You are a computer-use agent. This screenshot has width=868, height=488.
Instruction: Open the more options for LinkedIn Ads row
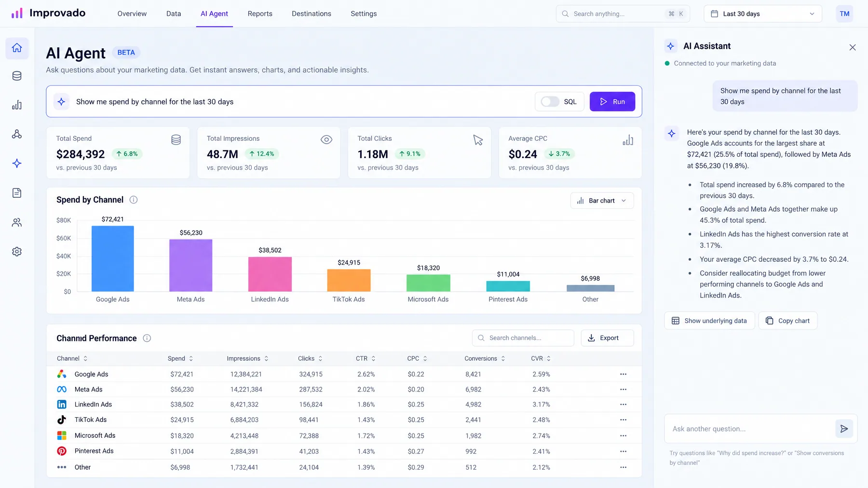pos(623,405)
